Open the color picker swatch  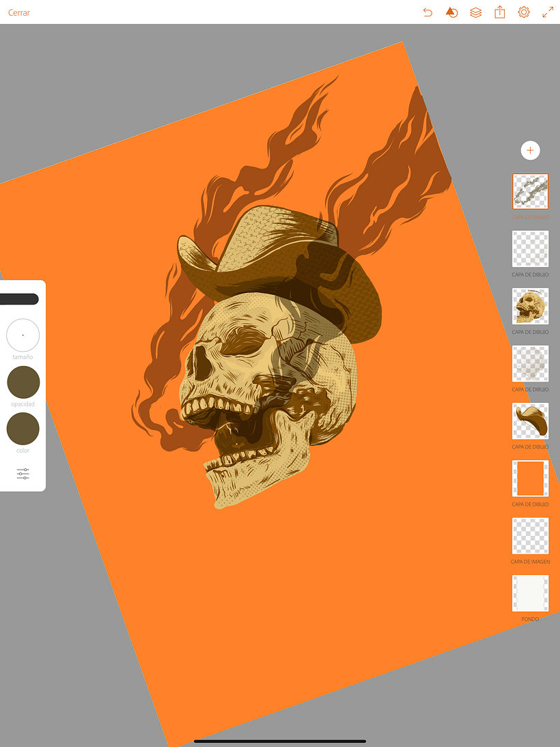[23, 429]
